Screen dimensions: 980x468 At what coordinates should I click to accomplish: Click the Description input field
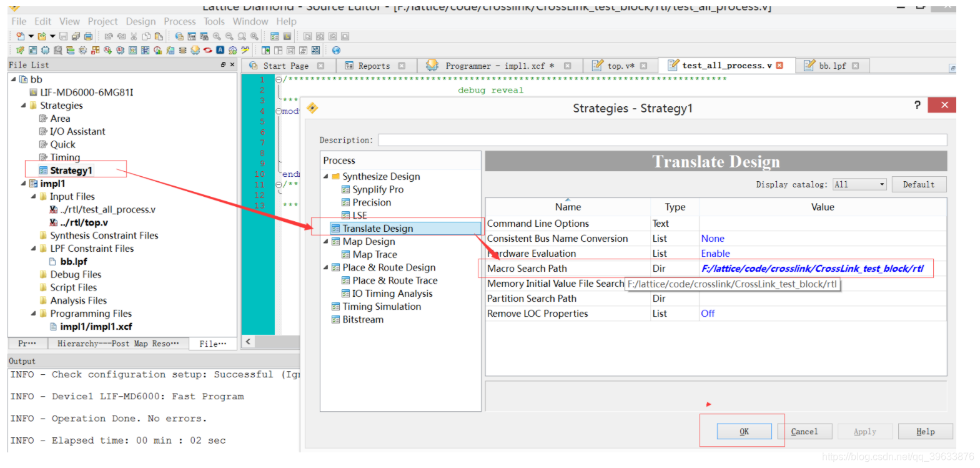click(x=662, y=140)
